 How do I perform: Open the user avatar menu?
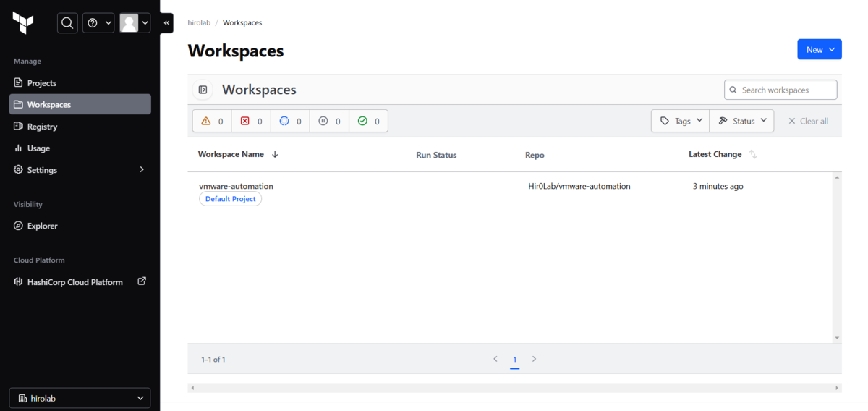point(135,23)
